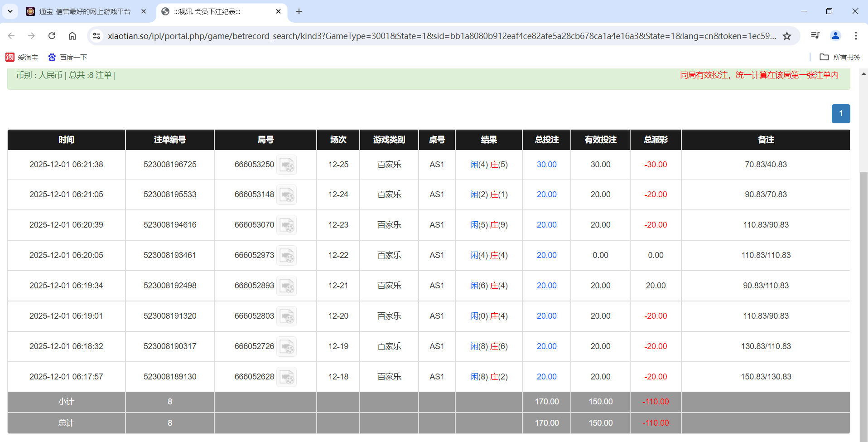Reload the page
The height and width of the screenshot is (442, 868).
(x=52, y=36)
